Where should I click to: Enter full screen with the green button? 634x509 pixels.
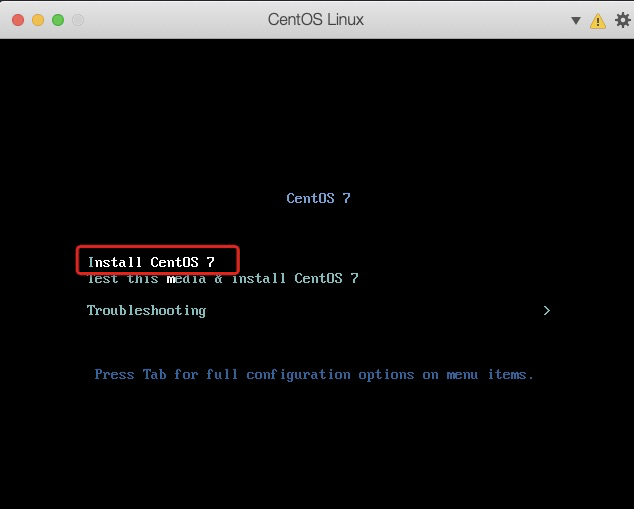click(58, 20)
